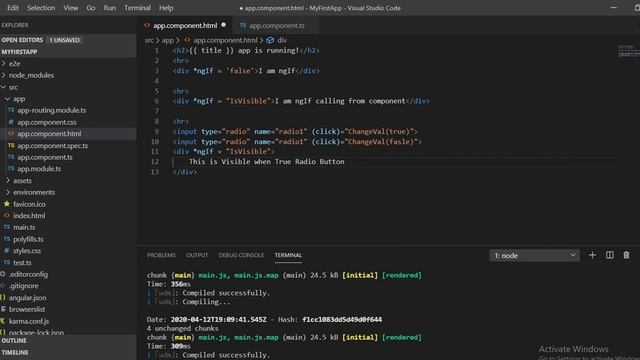Open the View menu
The height and width of the screenshot is (360, 640).
click(x=71, y=8)
